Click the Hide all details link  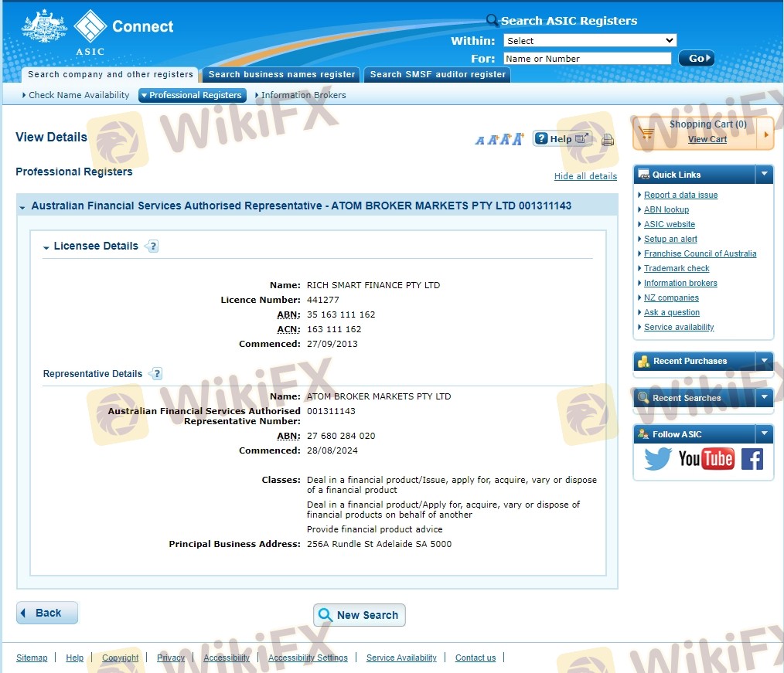tap(585, 176)
